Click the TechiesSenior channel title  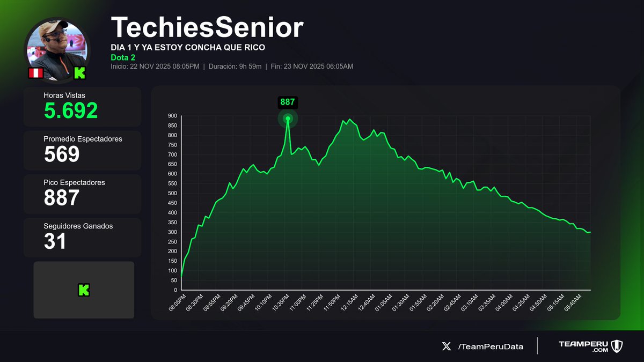pyautogui.click(x=207, y=27)
